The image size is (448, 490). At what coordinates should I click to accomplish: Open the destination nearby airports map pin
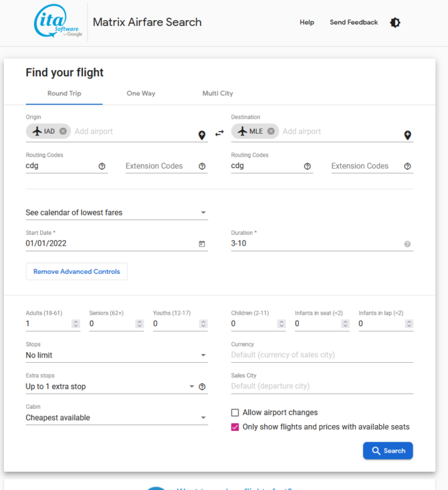point(407,135)
